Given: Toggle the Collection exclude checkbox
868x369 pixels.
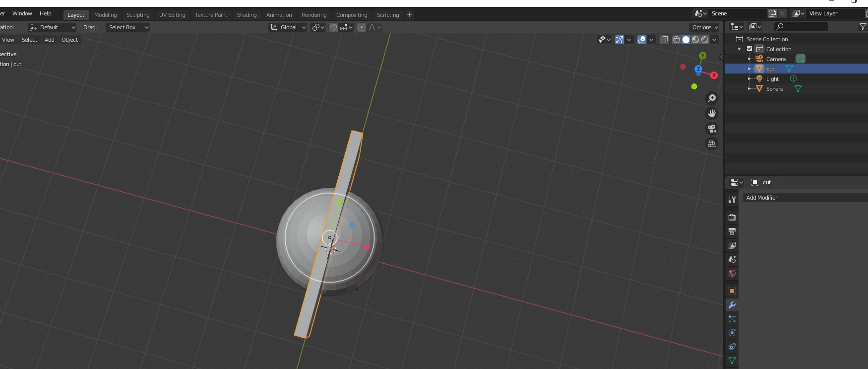Looking at the screenshot, I should (x=749, y=49).
